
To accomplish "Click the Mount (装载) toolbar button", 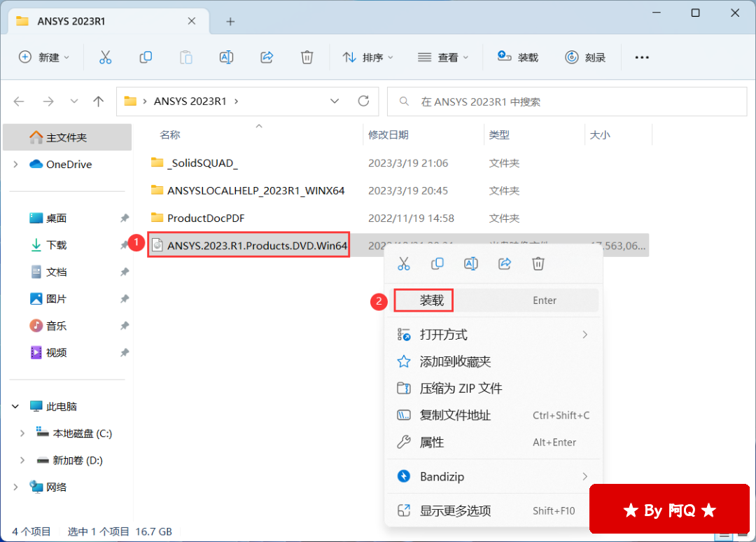I will point(518,57).
